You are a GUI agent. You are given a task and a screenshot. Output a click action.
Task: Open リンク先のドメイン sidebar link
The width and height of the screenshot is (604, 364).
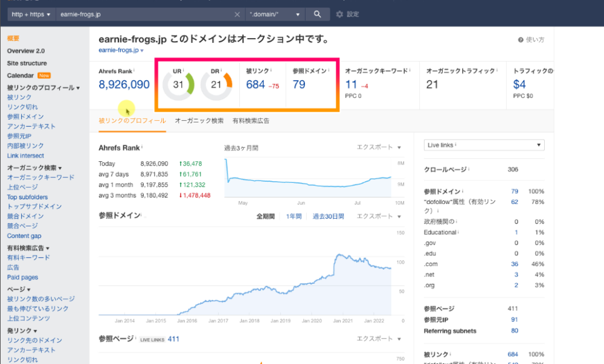point(34,340)
